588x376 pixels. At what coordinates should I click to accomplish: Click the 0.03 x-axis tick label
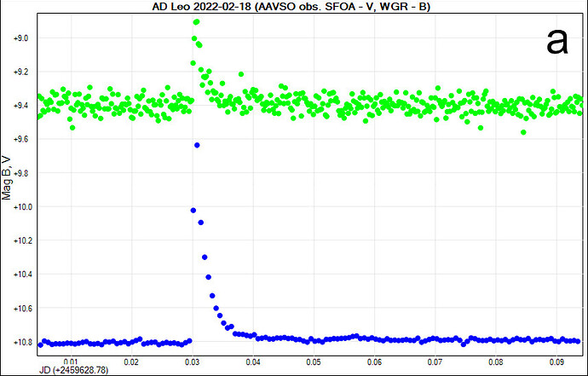click(x=193, y=362)
